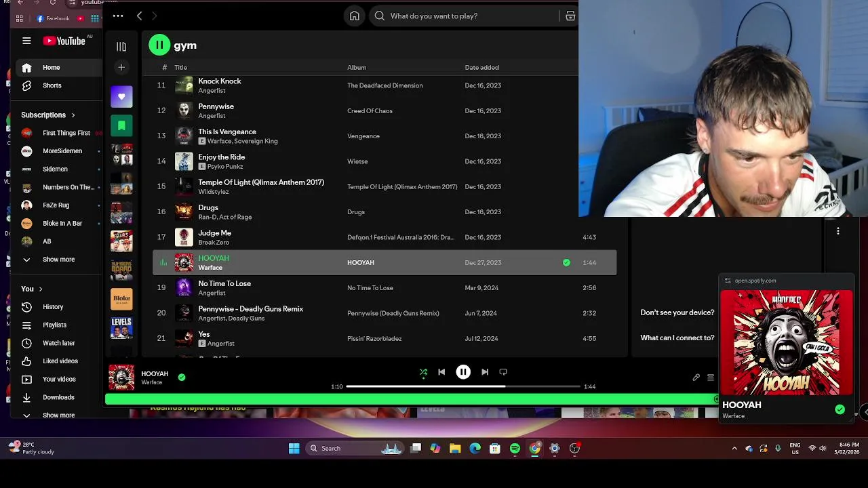The height and width of the screenshot is (488, 868).
Task: Open the Bloke playlist tile in the sidebar
Action: (121, 299)
